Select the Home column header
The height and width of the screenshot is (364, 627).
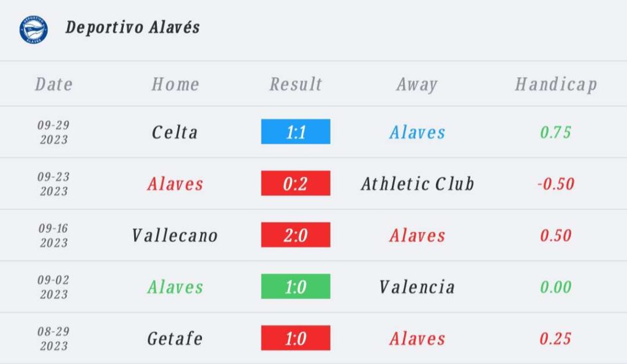(175, 84)
